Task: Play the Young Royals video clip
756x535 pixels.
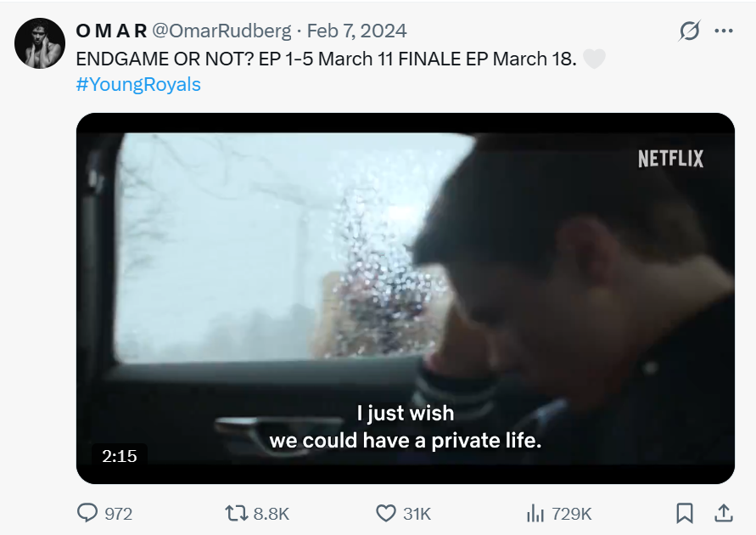Action: [406, 298]
